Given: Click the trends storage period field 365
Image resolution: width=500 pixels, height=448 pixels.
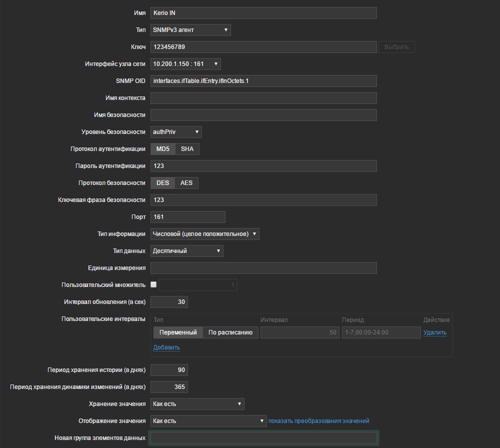Looking at the screenshot, I should (x=169, y=387).
